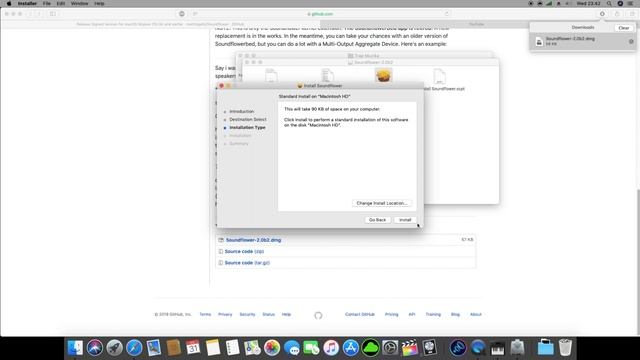This screenshot has height=360, width=640.
Task: Click the Safari show tabs button
Action: pyautogui.click(x=631, y=14)
